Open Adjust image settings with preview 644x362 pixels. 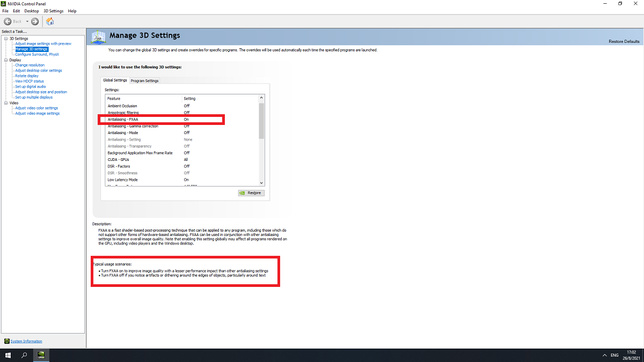click(x=43, y=44)
